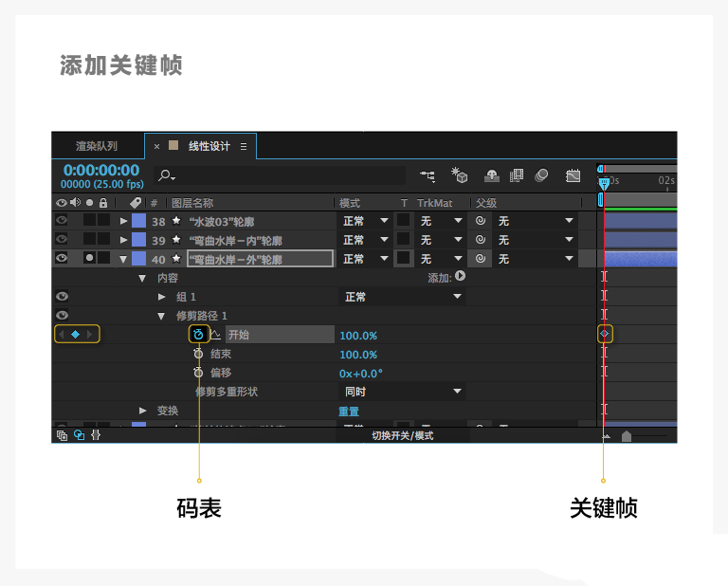728x586 pixels.
Task: Click the keyframe diamond on the timeline
Action: pos(604,334)
